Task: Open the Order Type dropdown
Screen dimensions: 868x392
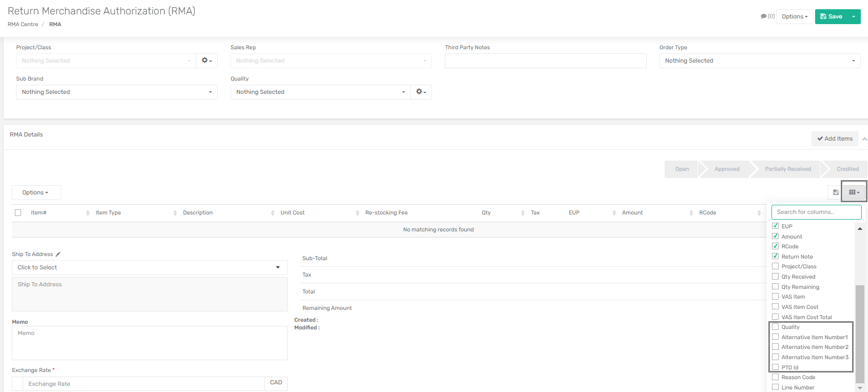Action: coord(760,61)
